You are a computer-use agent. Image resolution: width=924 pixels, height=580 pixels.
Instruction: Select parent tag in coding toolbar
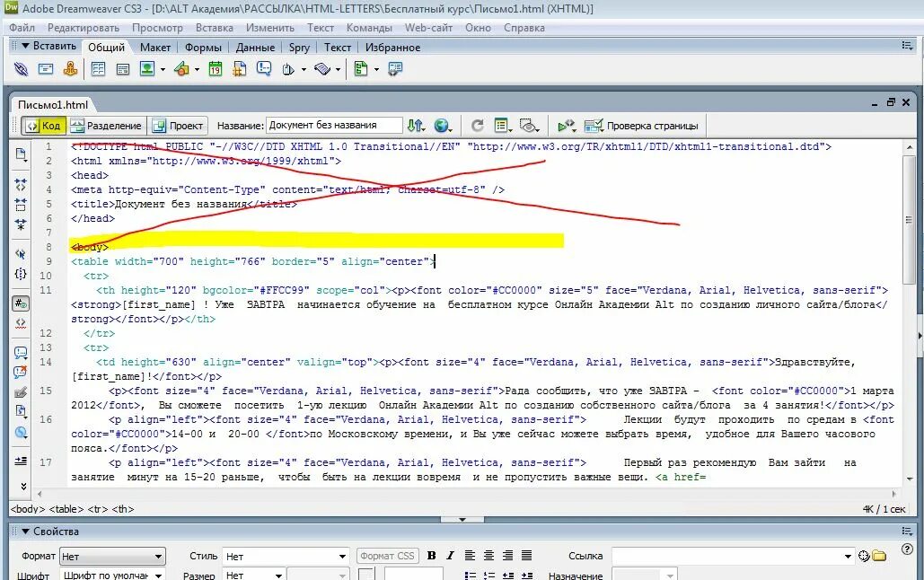click(21, 254)
